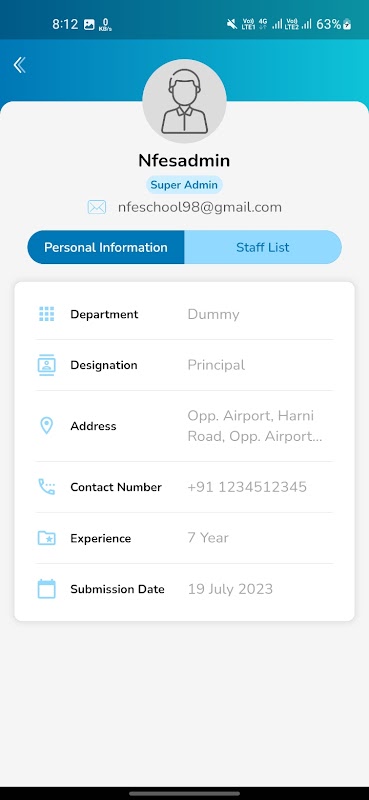
Task: Tap the battery indicator in status bar
Action: [x=334, y=24]
